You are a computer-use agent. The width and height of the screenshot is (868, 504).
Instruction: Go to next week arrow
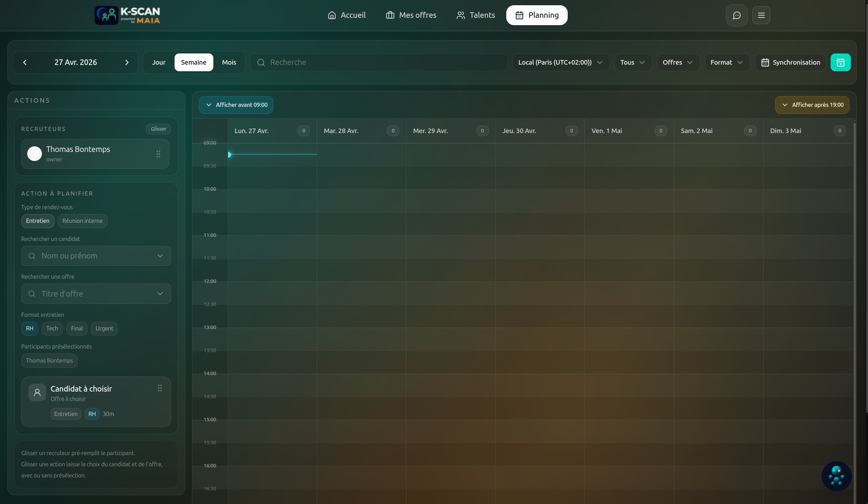(127, 63)
